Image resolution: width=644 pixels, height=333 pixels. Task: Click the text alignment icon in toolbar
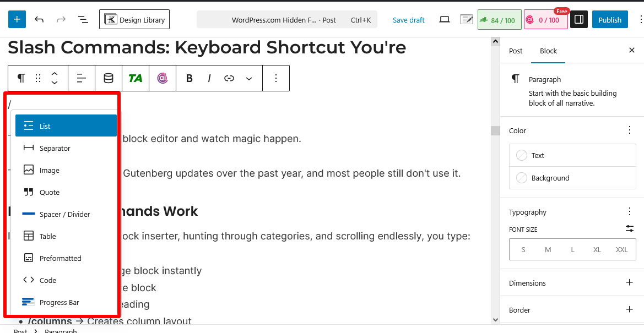tap(81, 78)
